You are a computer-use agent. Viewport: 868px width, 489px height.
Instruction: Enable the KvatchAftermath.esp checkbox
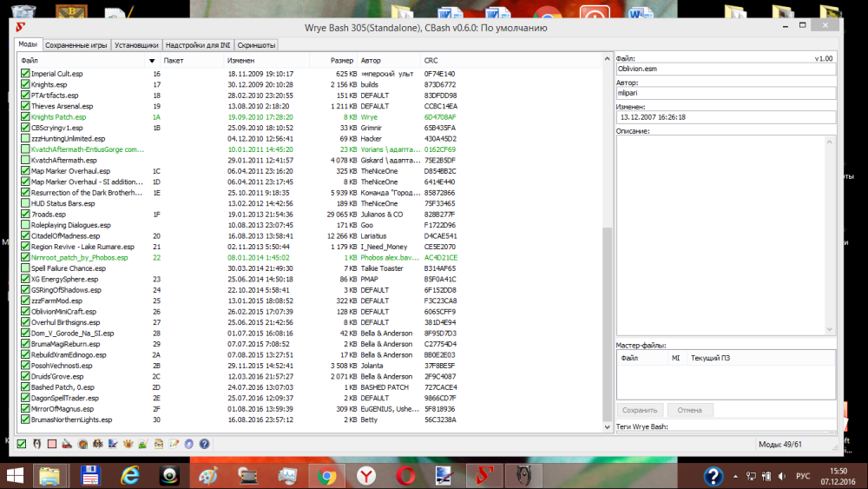point(25,160)
